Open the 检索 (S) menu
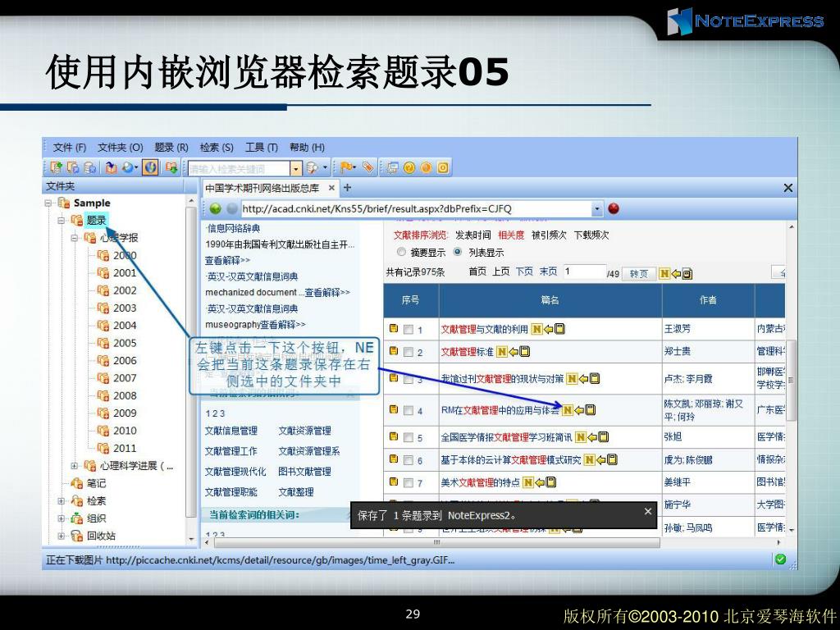 coord(217,148)
